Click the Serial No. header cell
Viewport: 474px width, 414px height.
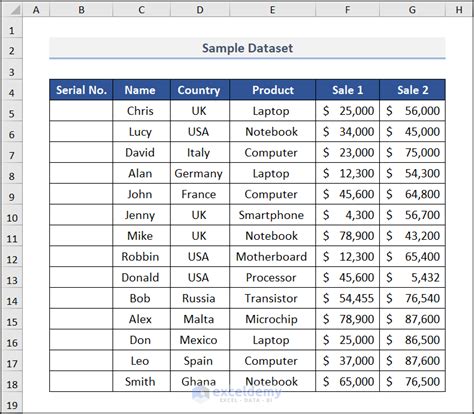(81, 90)
